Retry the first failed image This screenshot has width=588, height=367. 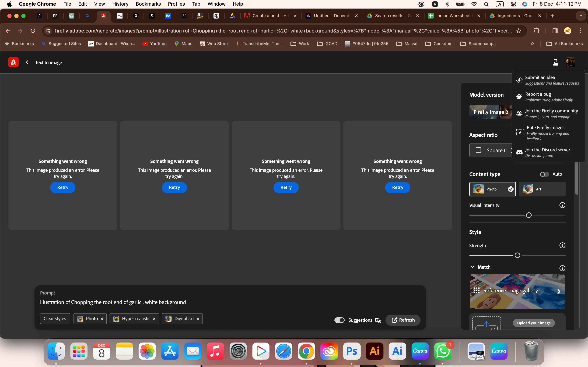tap(63, 187)
